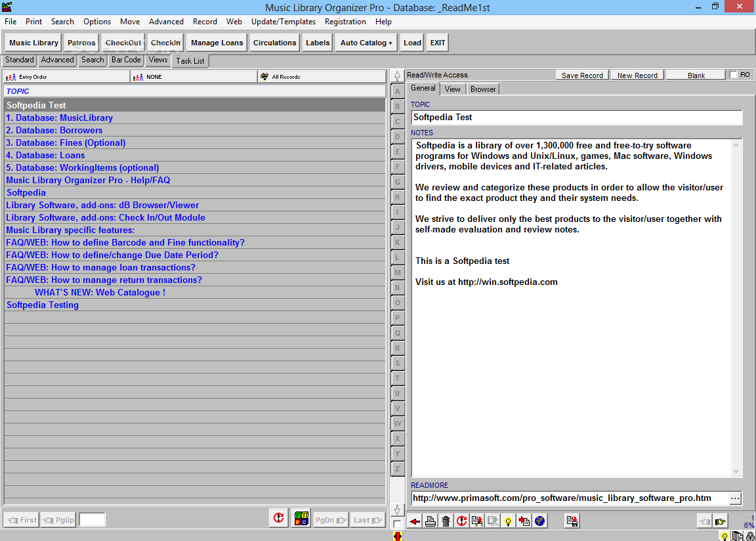Click the Blank button
The width and height of the screenshot is (756, 541).
(x=696, y=76)
